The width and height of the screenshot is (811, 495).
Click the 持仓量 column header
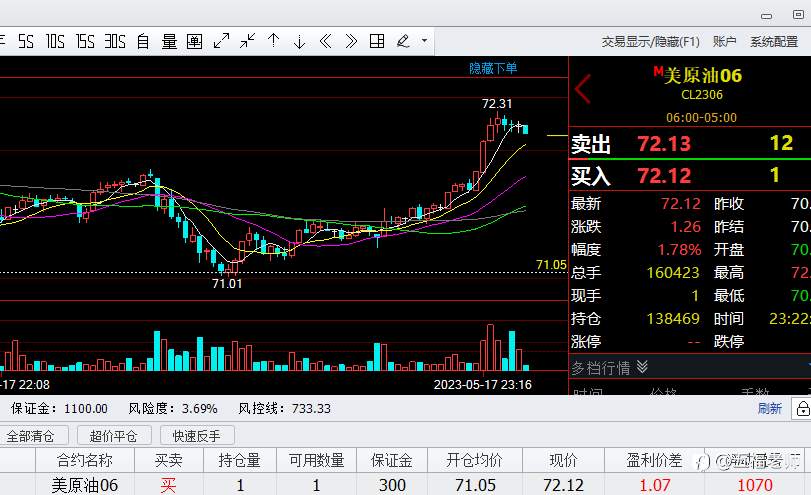click(239, 460)
